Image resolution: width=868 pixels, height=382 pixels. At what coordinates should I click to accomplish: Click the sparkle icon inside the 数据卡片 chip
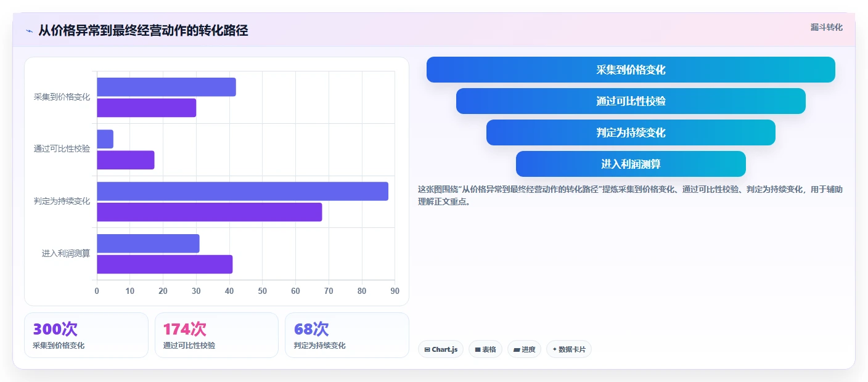pyautogui.click(x=555, y=349)
